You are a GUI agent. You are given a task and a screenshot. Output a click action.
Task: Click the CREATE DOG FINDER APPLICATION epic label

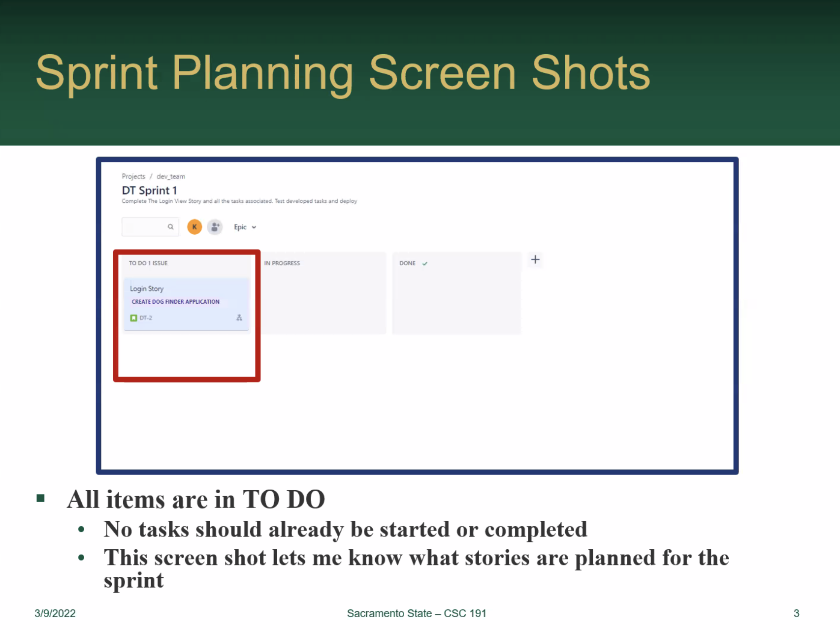coord(175,302)
